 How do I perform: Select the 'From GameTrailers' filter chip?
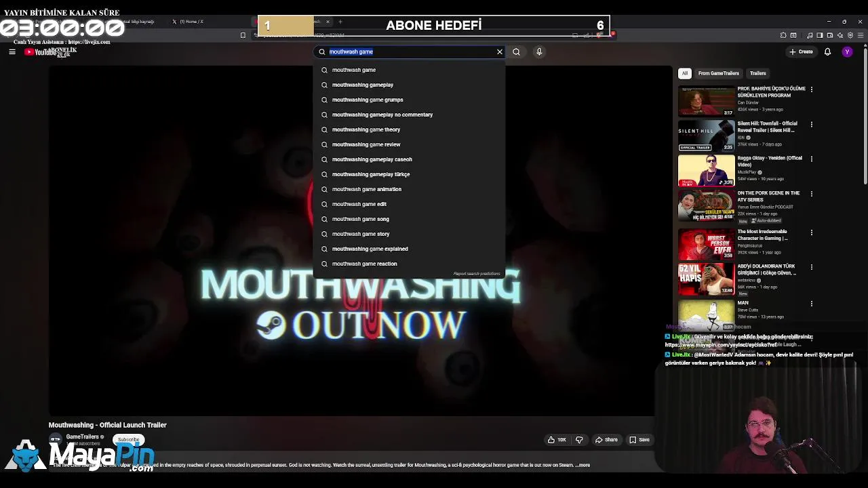[718, 73]
